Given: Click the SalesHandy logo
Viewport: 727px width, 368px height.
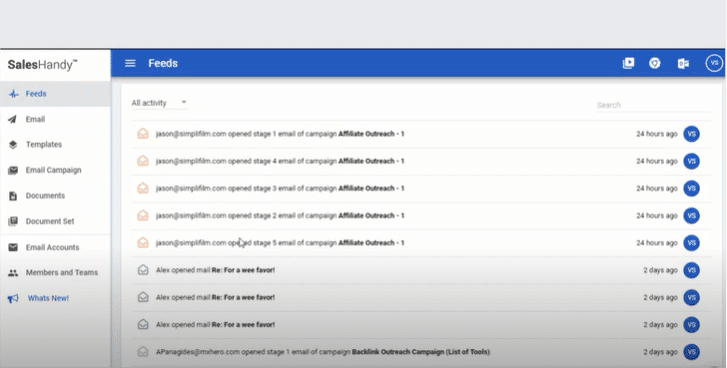Looking at the screenshot, I should pyautogui.click(x=42, y=65).
